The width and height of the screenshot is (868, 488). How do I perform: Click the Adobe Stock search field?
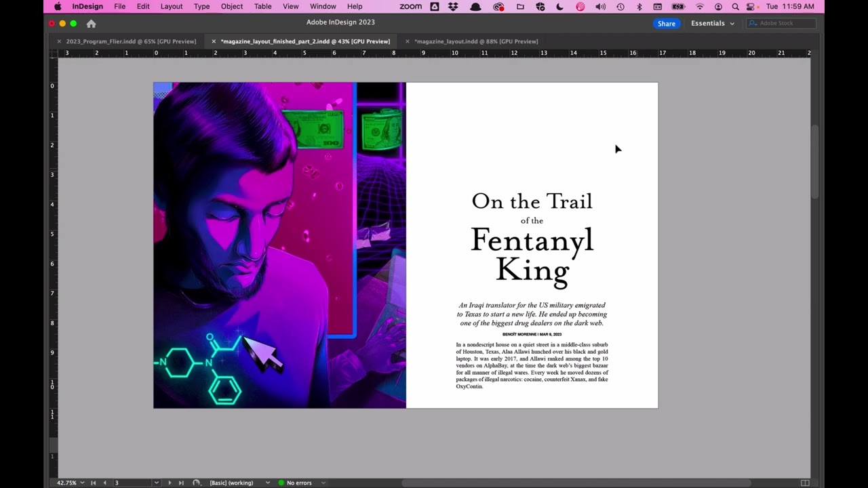click(781, 23)
